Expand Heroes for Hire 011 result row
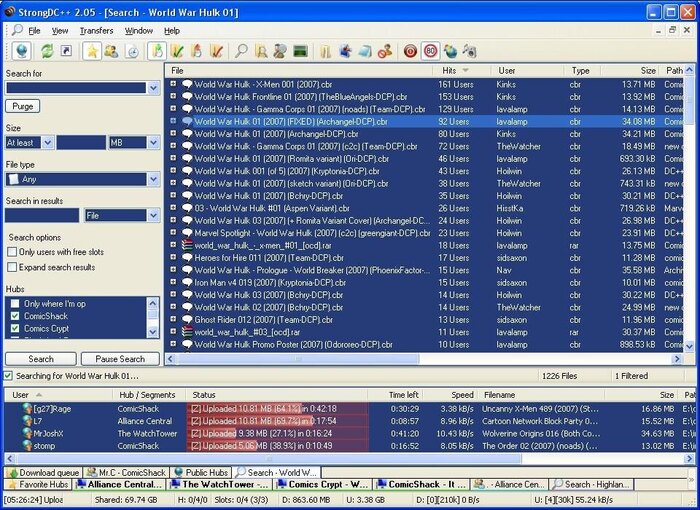Screen dimensions: 700x510 pyautogui.click(x=173, y=257)
